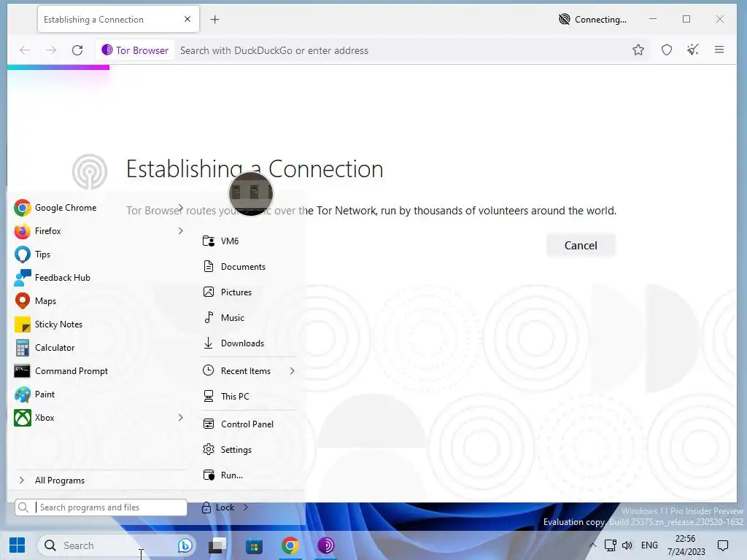Expand the Google Chrome submenu arrow
Image resolution: width=747 pixels, height=560 pixels.
[181, 208]
